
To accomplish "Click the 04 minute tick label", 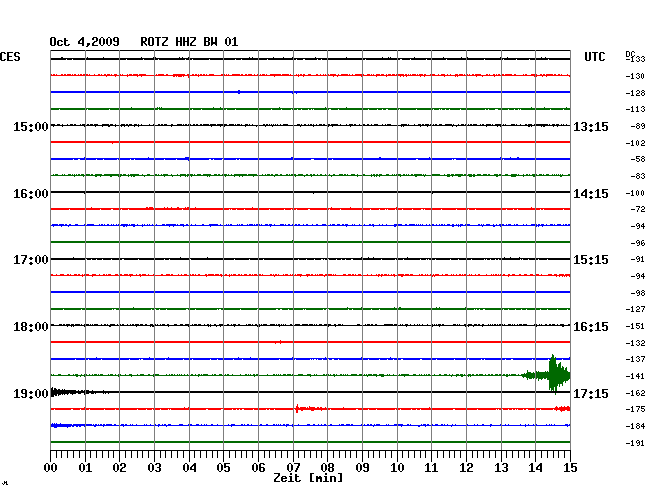I will point(189,467).
